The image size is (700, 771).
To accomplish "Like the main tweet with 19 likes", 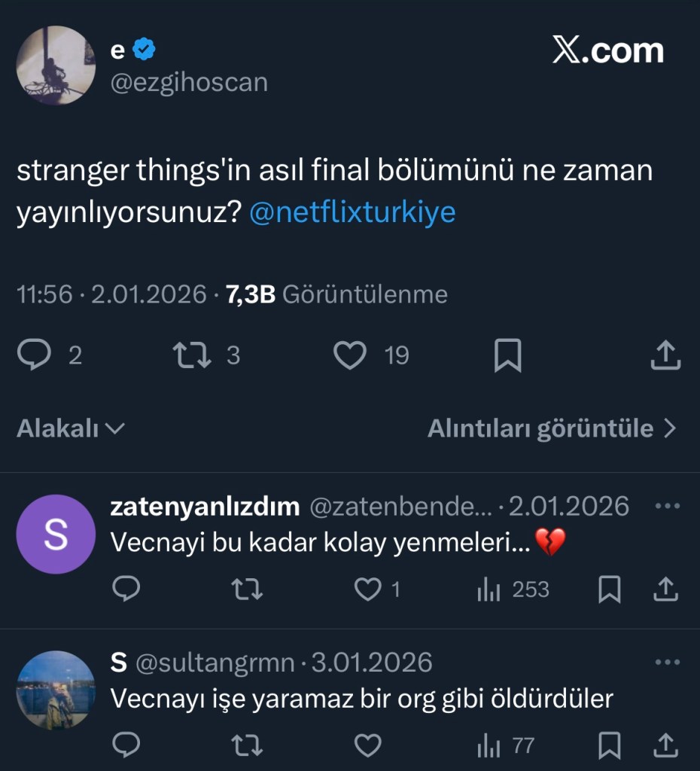I will pos(350,355).
